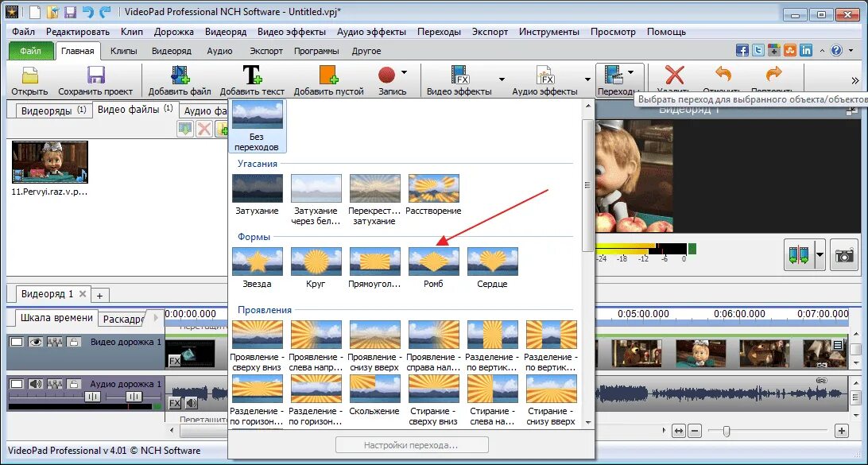The height and width of the screenshot is (465, 868).
Task: Open the Facebook share icon
Action: (x=742, y=50)
